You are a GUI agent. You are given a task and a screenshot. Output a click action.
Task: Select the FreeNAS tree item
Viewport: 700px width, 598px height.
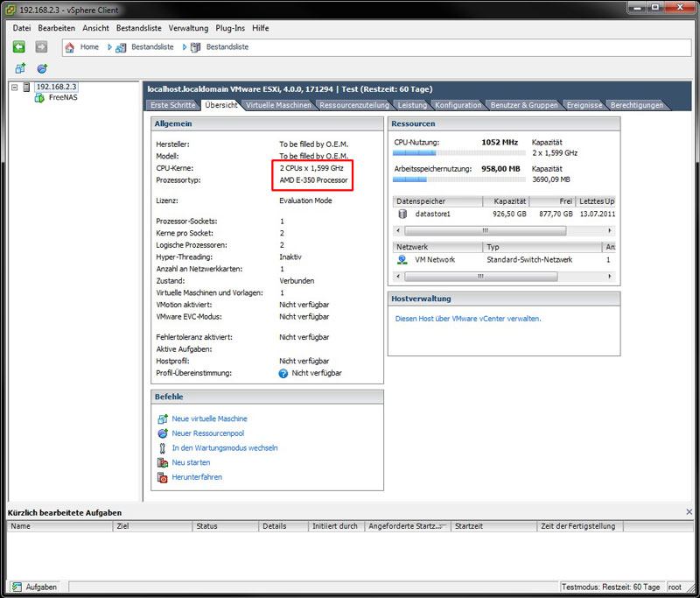(x=63, y=97)
